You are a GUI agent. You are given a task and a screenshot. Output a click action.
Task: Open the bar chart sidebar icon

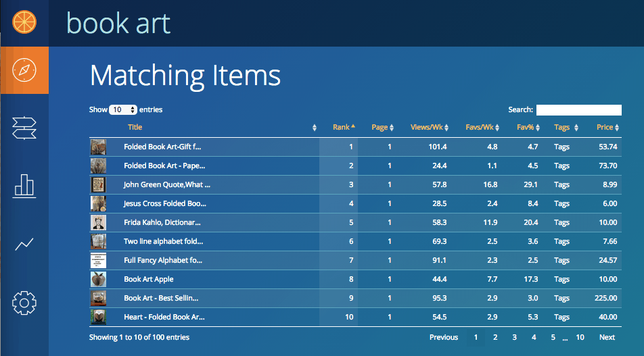[x=24, y=186]
